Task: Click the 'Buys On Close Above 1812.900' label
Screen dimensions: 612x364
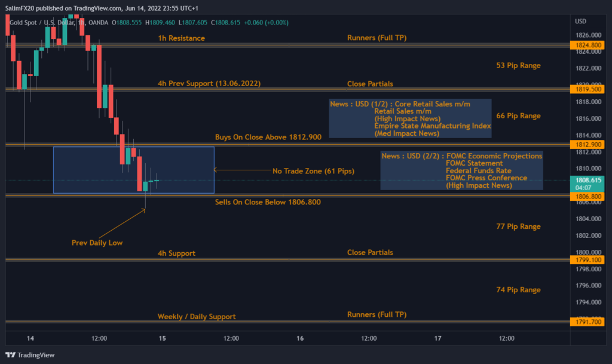Action: pos(268,137)
